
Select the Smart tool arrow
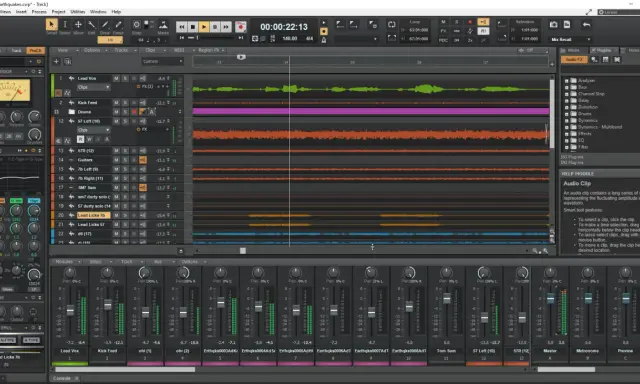tap(51, 25)
